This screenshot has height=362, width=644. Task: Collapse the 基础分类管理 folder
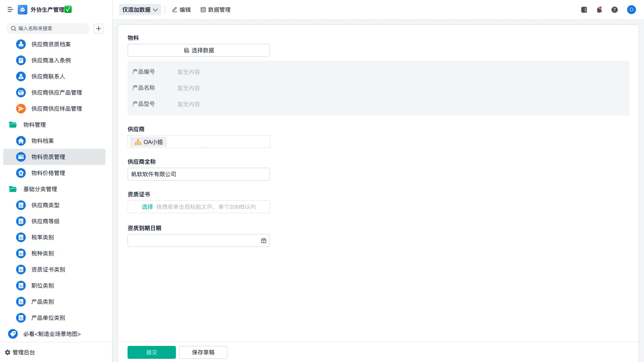click(x=13, y=189)
